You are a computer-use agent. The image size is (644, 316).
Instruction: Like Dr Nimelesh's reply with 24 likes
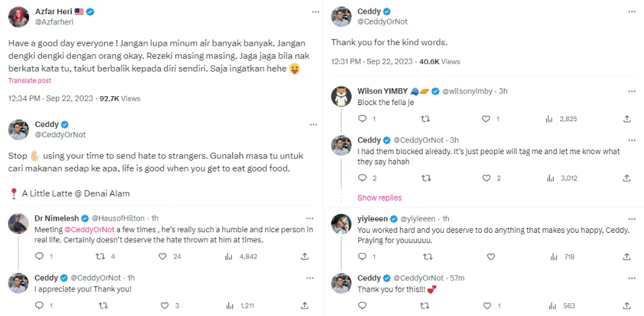164,256
